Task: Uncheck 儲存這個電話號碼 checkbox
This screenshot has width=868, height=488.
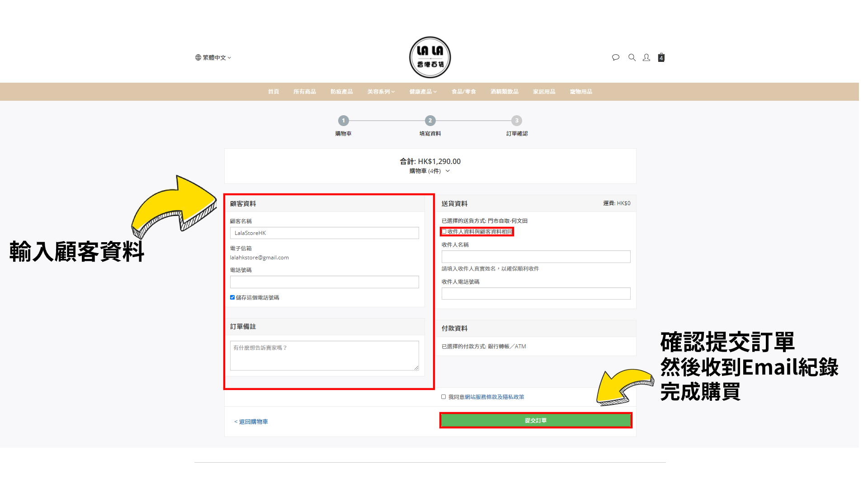Action: 232,297
